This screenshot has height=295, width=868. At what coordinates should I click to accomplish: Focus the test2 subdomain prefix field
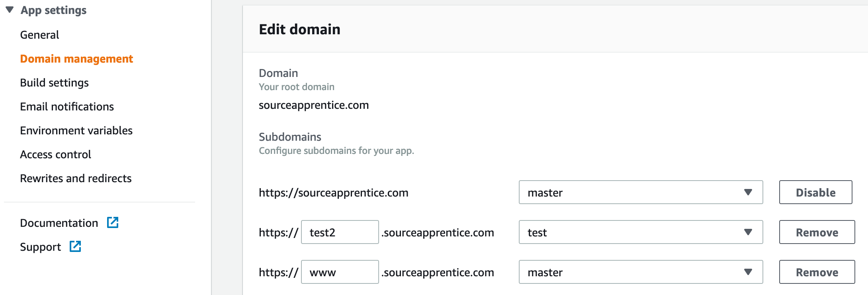(x=340, y=232)
